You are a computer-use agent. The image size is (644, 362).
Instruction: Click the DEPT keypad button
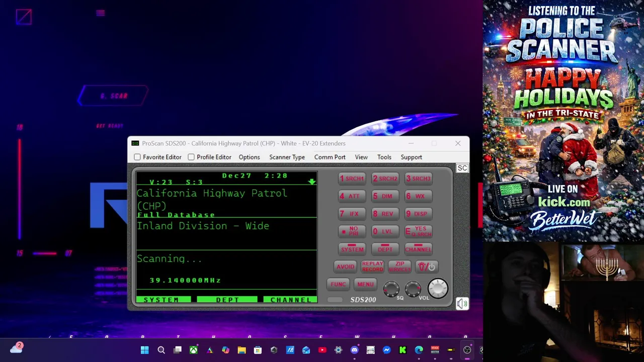385,249
